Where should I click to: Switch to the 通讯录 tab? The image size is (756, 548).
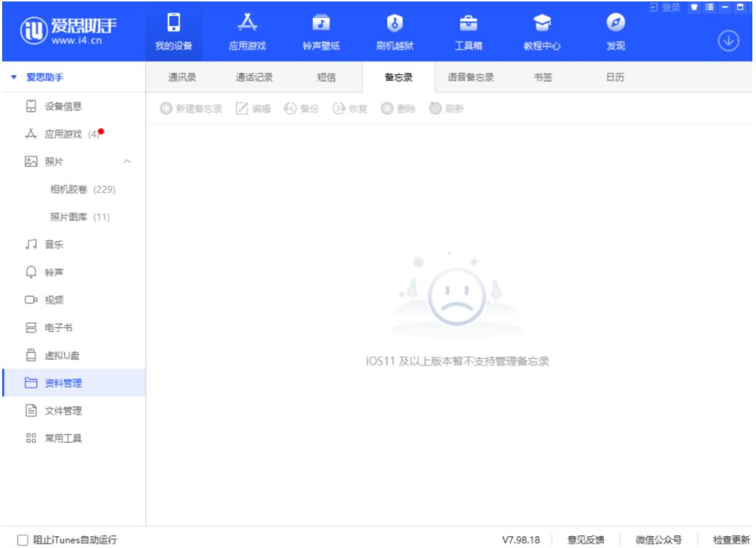[182, 77]
